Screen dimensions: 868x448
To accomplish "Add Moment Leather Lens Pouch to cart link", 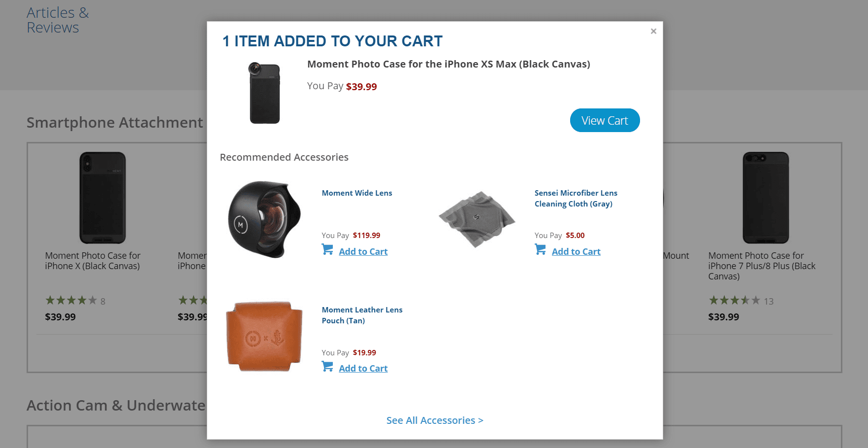I will point(363,368).
